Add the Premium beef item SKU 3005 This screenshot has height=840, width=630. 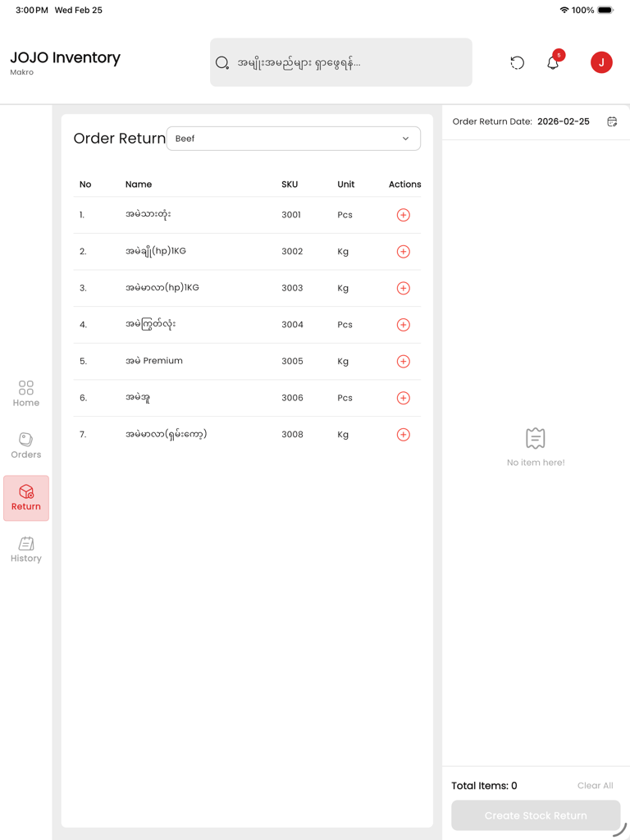tap(403, 362)
